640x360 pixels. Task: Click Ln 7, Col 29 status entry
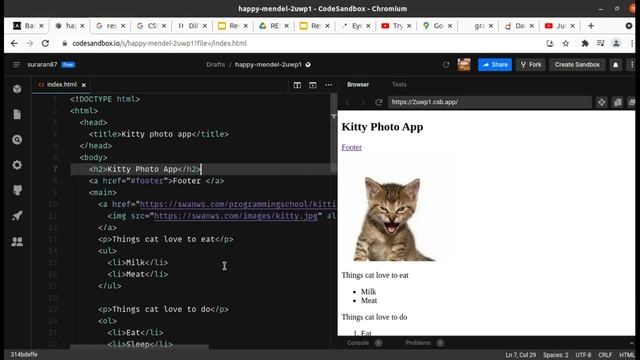click(x=520, y=355)
